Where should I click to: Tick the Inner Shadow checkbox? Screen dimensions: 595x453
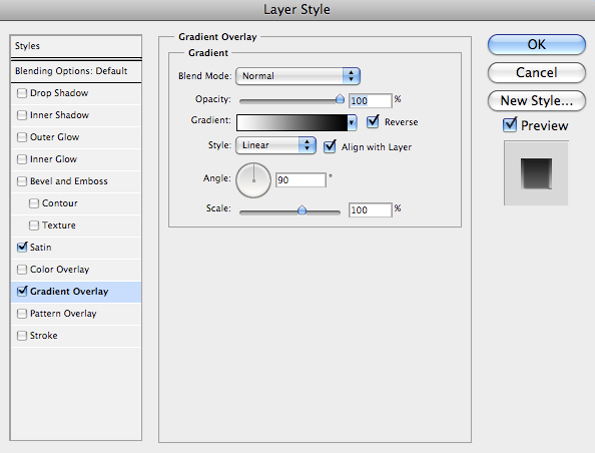(22, 115)
